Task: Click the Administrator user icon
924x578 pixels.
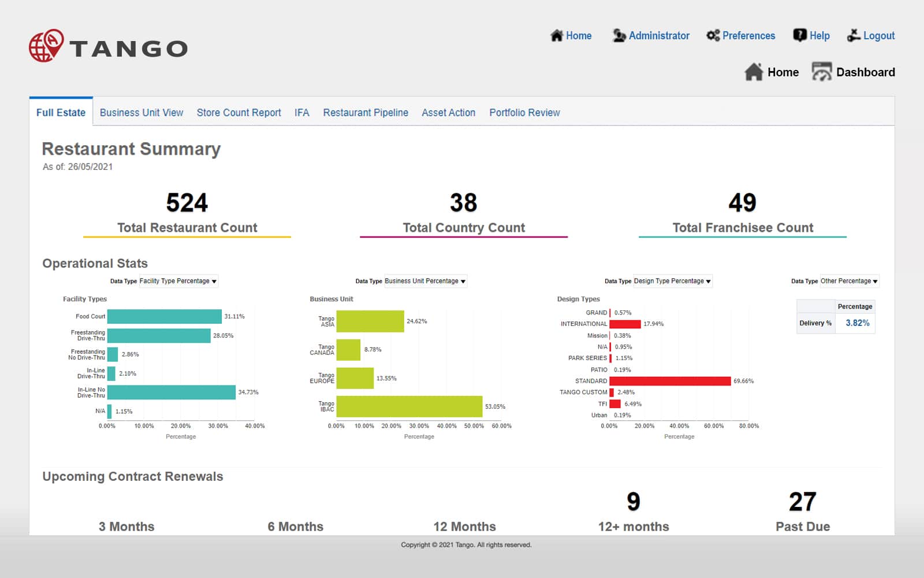Action: (x=619, y=36)
